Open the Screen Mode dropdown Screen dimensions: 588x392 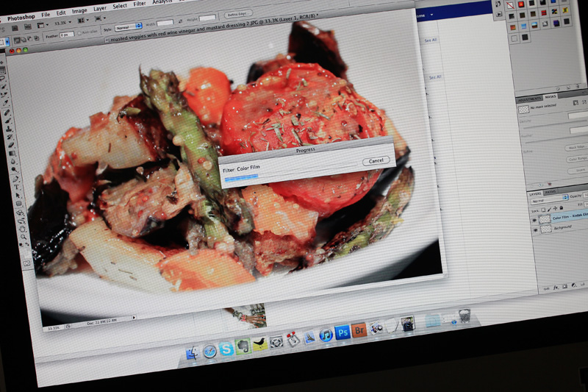100,18
